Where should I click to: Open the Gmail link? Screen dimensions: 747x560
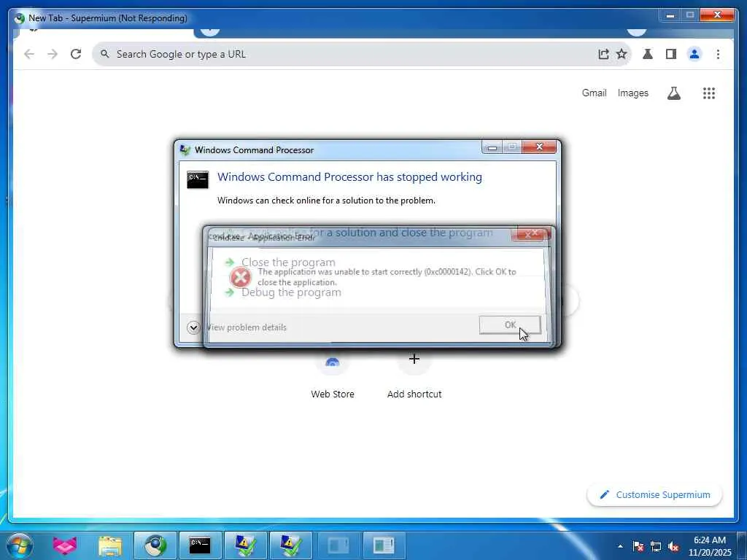pos(594,93)
